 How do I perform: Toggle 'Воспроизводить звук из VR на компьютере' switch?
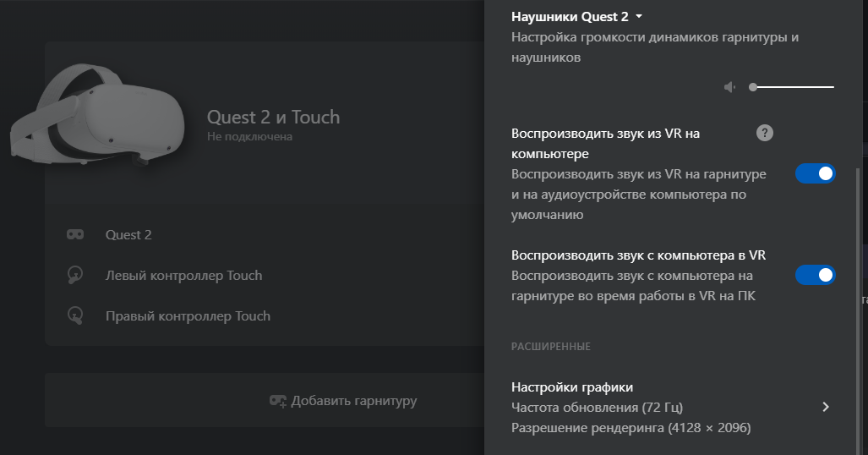815,173
